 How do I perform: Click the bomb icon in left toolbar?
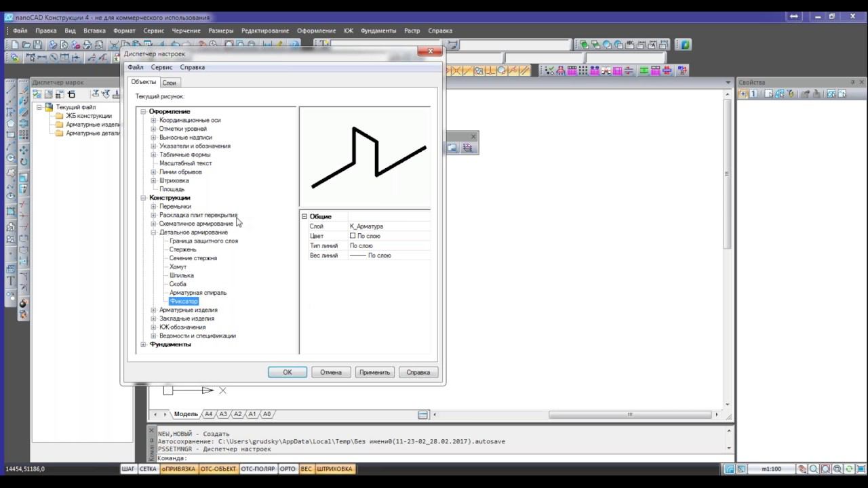pos(23,303)
